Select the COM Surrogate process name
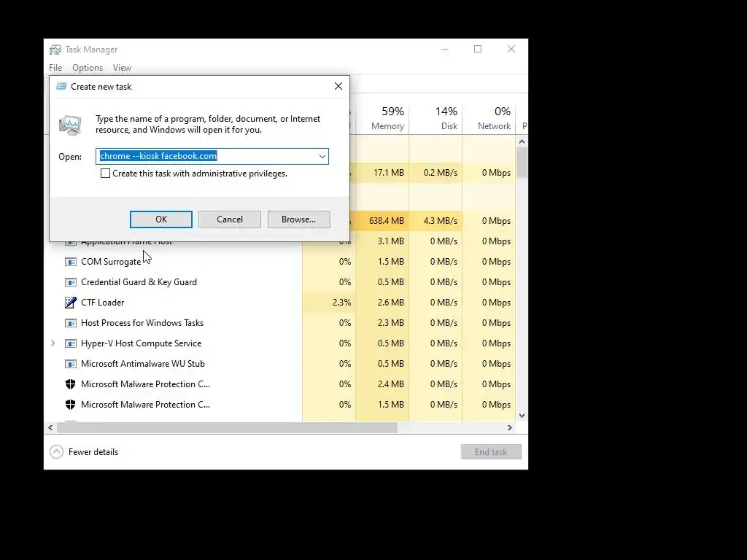The height and width of the screenshot is (560, 747). tap(111, 262)
